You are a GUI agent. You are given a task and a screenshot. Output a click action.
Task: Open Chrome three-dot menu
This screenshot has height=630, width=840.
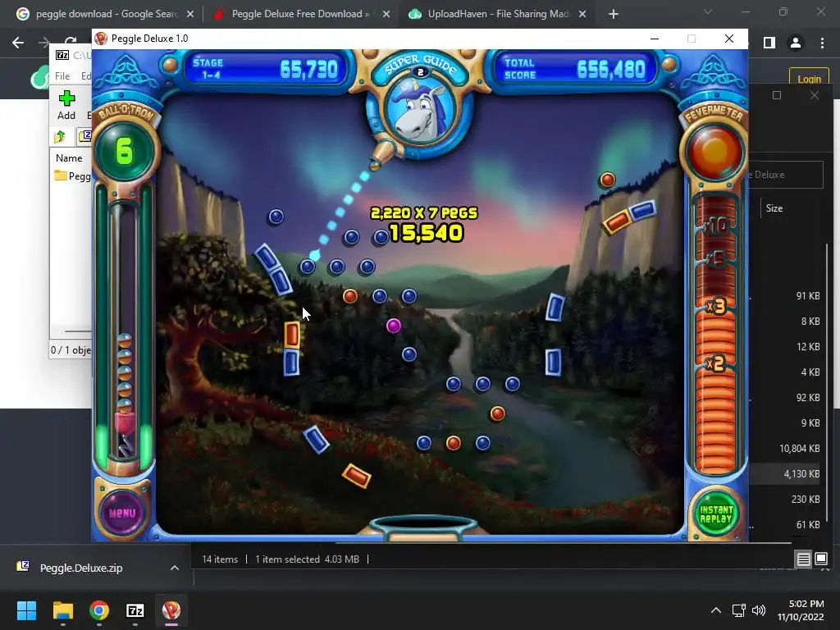pyautogui.click(x=822, y=43)
